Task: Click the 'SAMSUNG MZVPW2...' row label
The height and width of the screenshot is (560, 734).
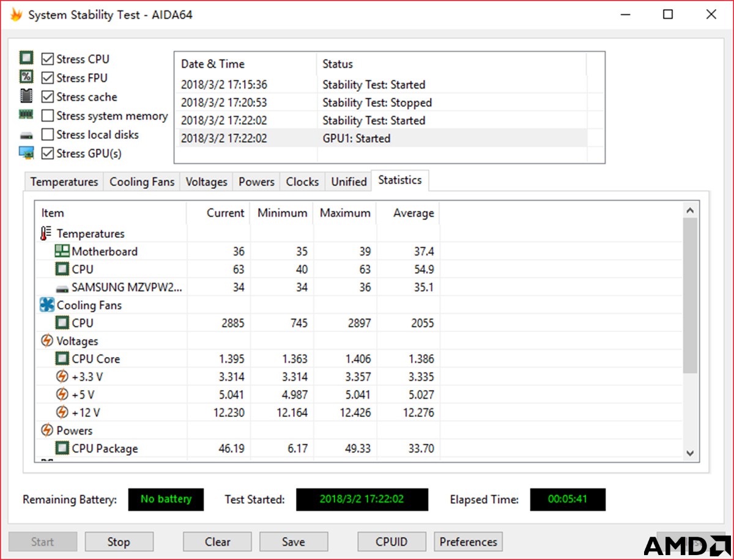Action: tap(127, 287)
